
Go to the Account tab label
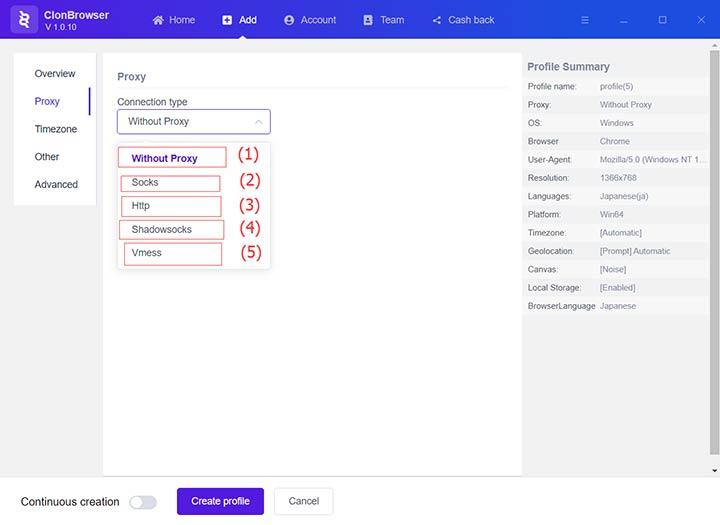318,20
